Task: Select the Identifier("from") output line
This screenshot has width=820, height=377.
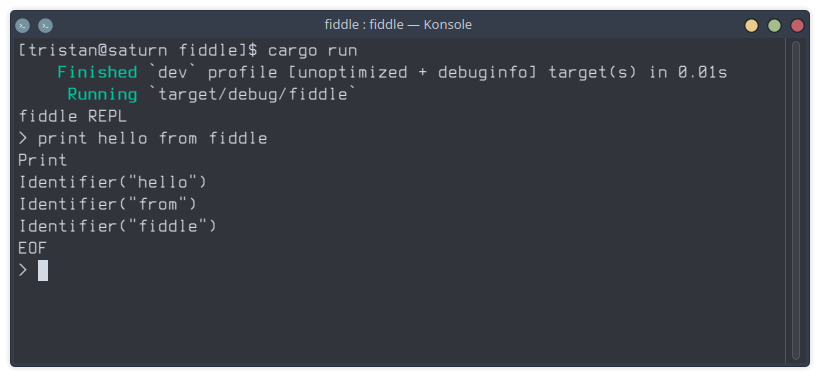Action: click(108, 204)
